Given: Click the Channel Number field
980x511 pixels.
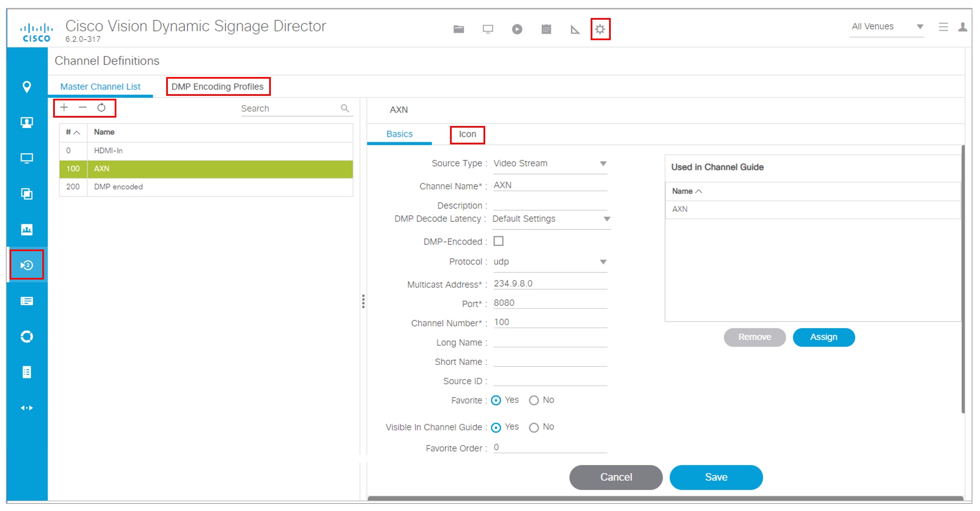Looking at the screenshot, I should click(x=550, y=322).
